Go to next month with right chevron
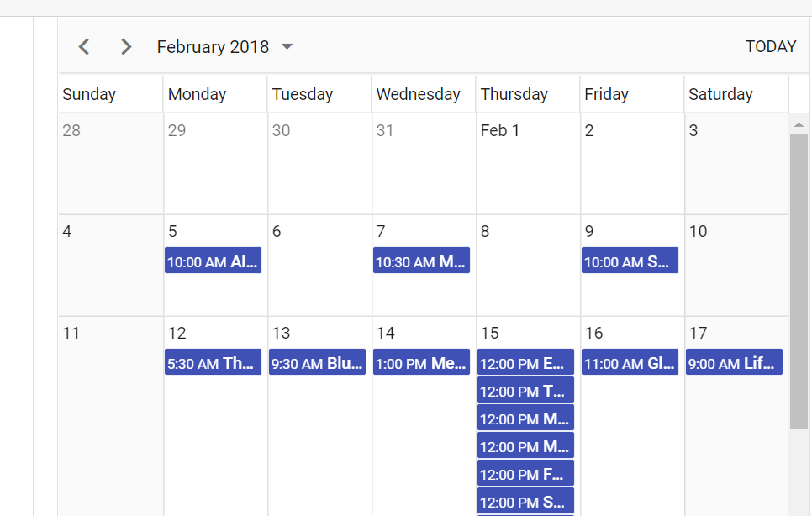Image resolution: width=812 pixels, height=516 pixels. click(x=126, y=46)
